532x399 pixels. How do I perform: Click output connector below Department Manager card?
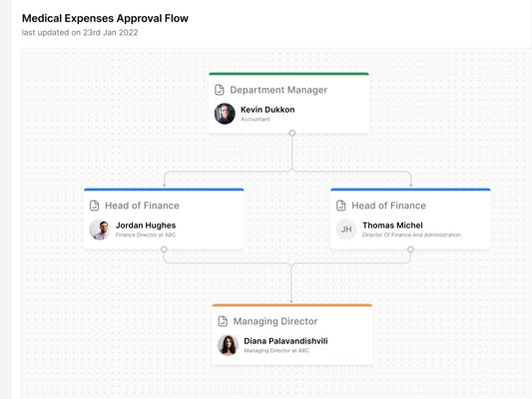[292, 133]
